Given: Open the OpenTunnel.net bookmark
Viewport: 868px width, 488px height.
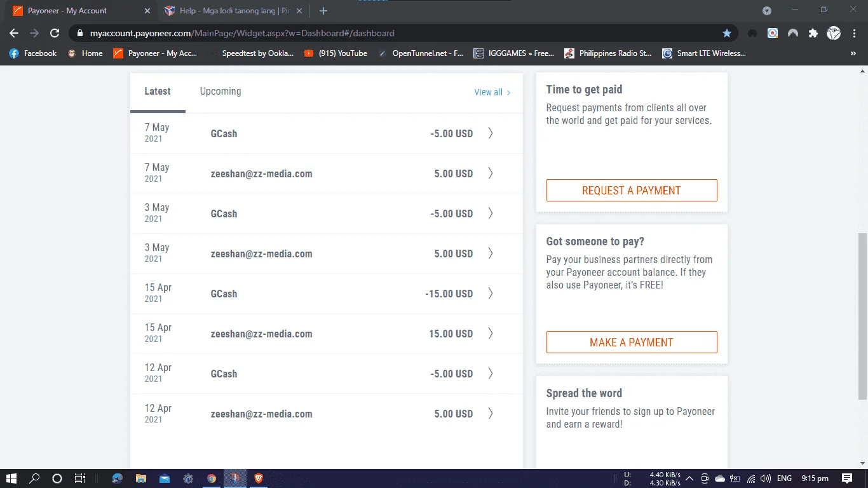Looking at the screenshot, I should 421,53.
